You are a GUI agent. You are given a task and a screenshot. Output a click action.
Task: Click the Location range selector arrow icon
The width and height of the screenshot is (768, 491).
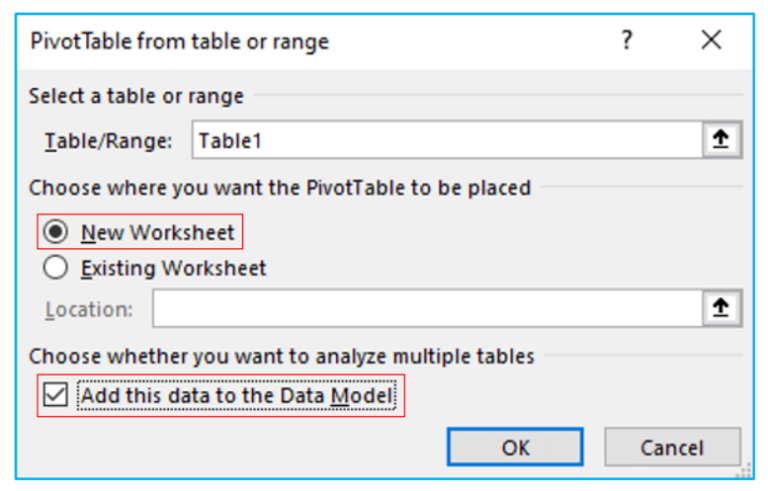pos(720,308)
